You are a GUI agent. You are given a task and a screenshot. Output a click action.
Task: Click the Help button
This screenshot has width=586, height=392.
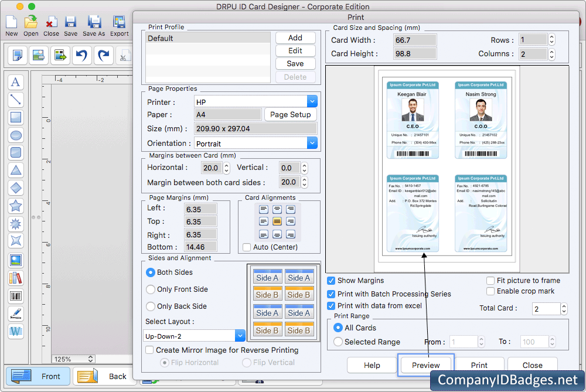pos(372,365)
